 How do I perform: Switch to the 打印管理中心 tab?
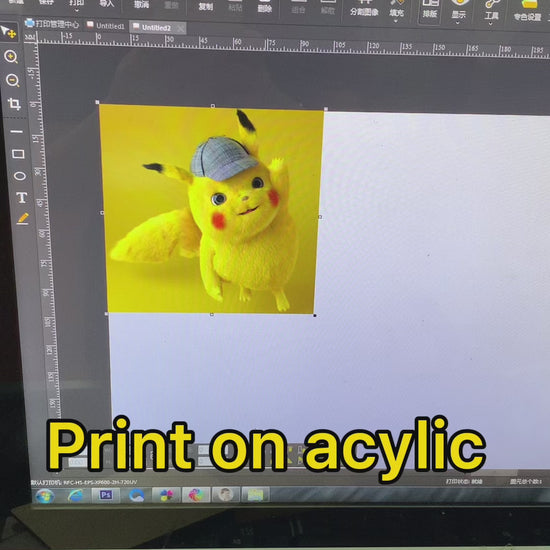coord(52,24)
